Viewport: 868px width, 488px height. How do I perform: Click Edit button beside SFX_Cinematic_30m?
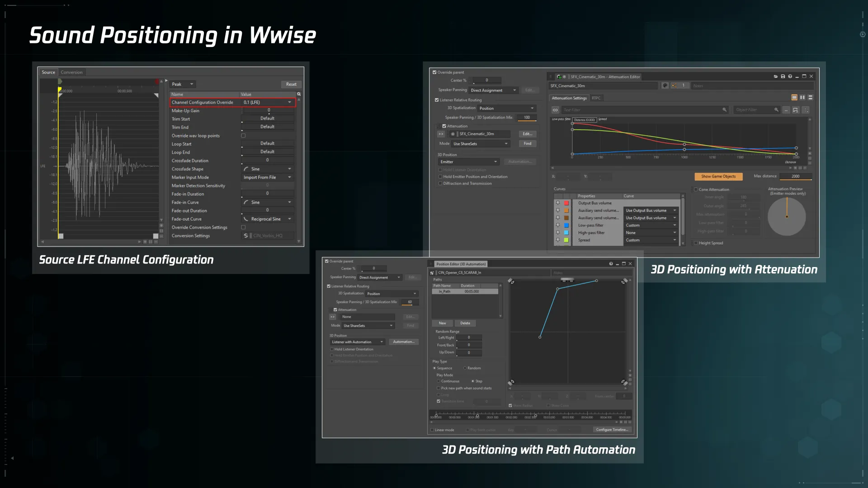528,134
